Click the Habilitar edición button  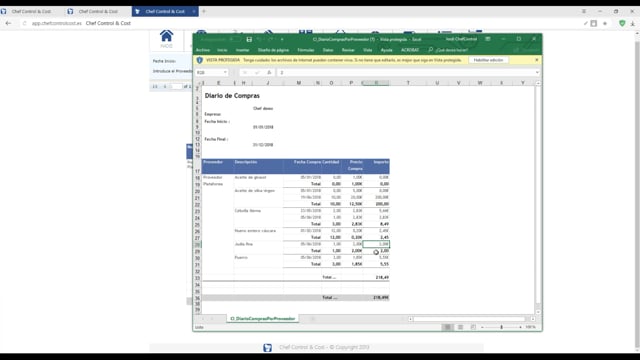coord(489,60)
